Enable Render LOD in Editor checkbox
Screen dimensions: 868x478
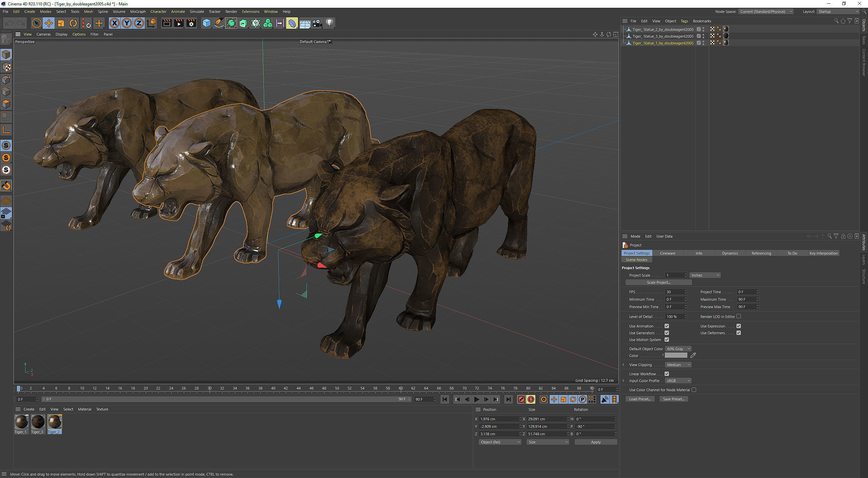pyautogui.click(x=738, y=316)
